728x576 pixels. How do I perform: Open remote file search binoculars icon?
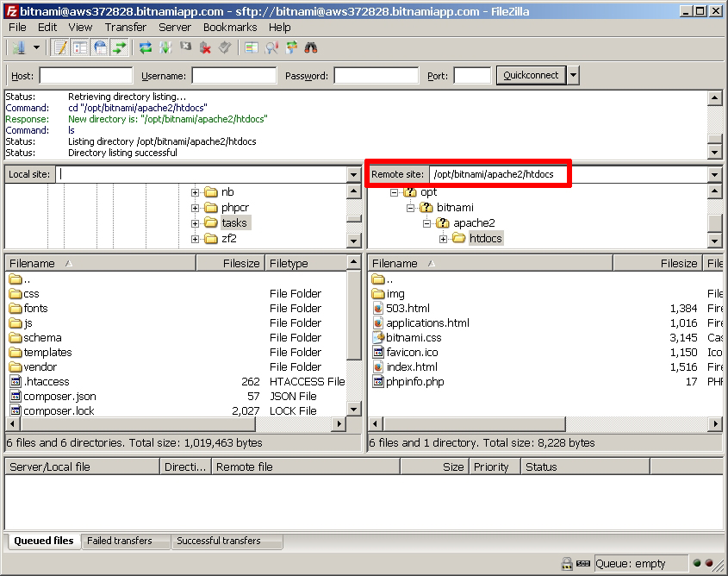pos(311,47)
